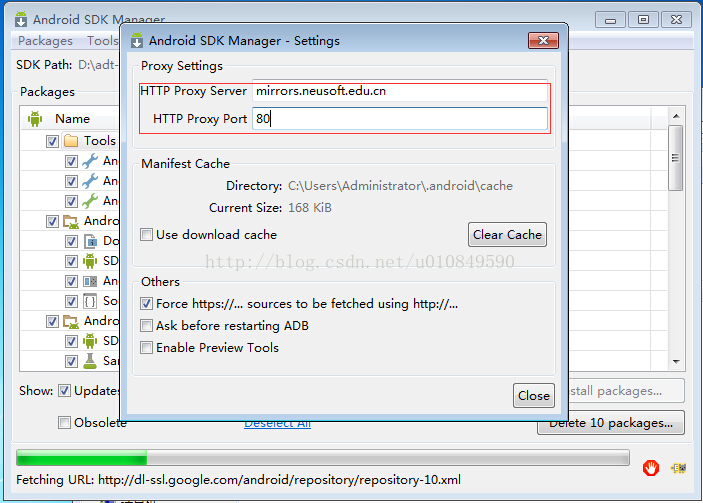Click the Android robot icon in Name header
Image resolution: width=703 pixels, height=503 pixels.
point(35,119)
